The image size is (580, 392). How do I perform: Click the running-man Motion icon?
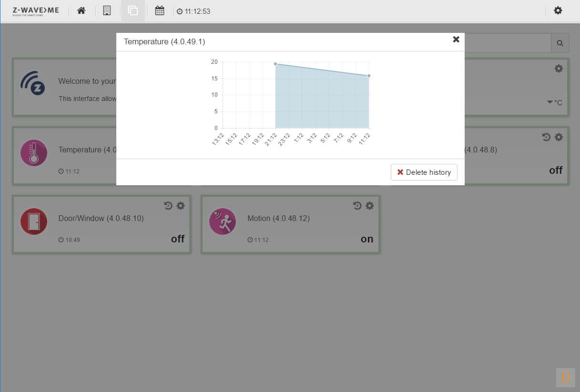pyautogui.click(x=223, y=221)
